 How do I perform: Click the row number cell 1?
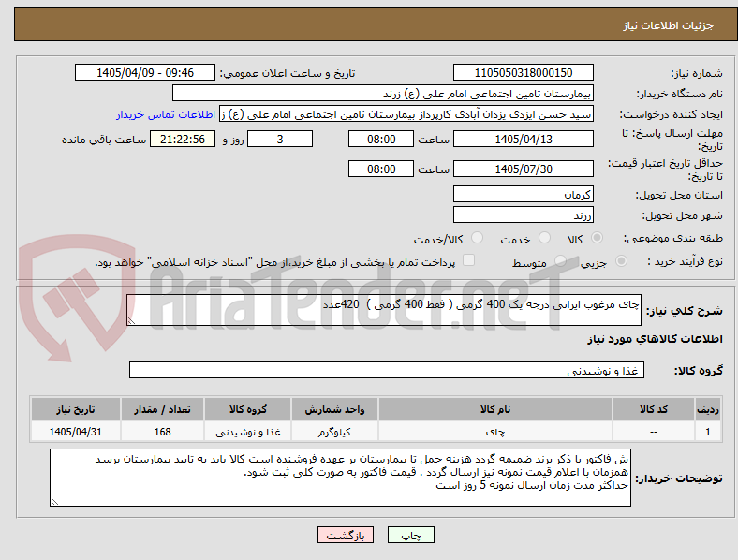point(708,432)
